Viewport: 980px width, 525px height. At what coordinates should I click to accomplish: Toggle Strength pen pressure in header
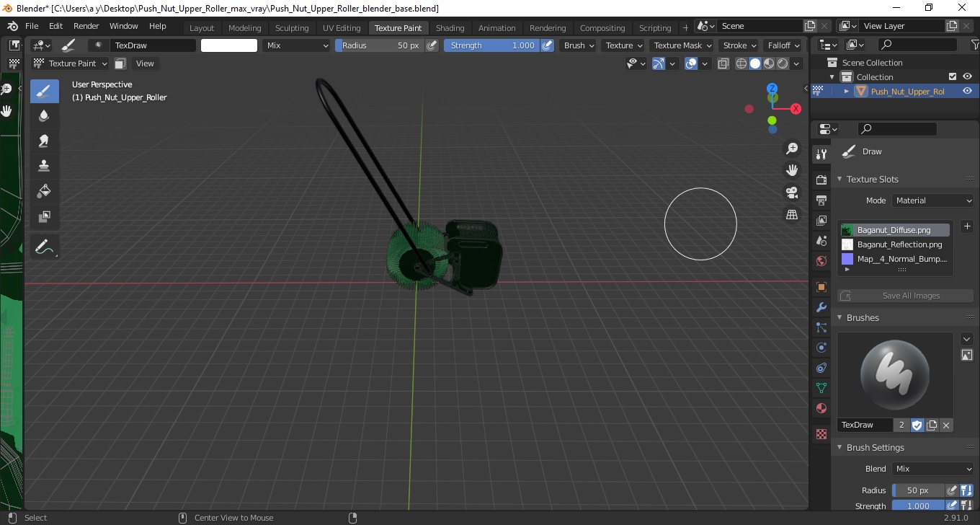[x=548, y=45]
